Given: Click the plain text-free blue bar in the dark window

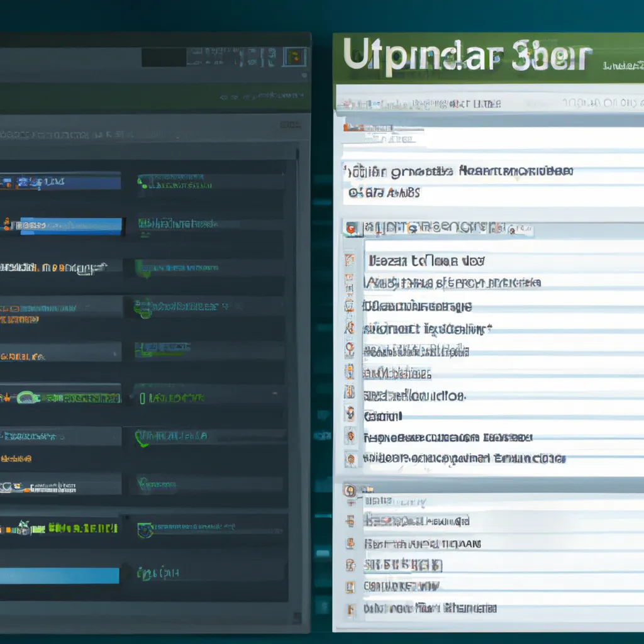Looking at the screenshot, I should point(60,575).
